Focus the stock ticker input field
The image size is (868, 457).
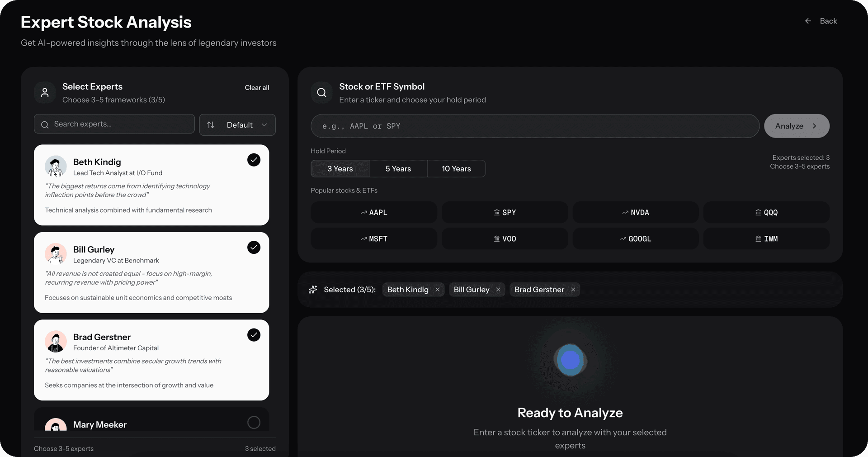[x=534, y=126]
